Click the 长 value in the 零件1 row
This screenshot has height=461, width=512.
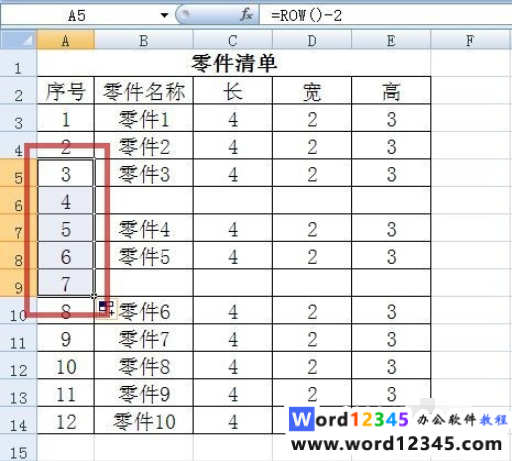pyautogui.click(x=233, y=118)
